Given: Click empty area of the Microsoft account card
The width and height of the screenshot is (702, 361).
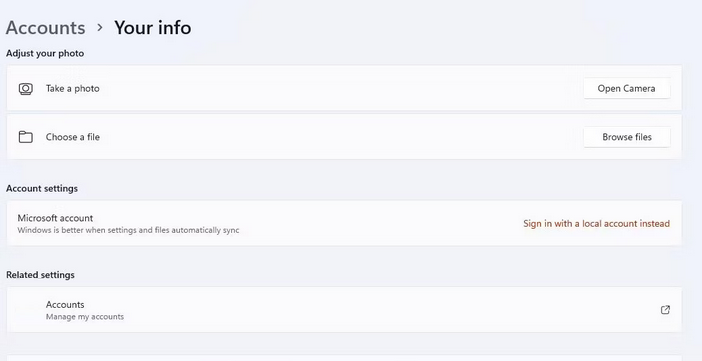Looking at the screenshot, I should tap(381, 223).
